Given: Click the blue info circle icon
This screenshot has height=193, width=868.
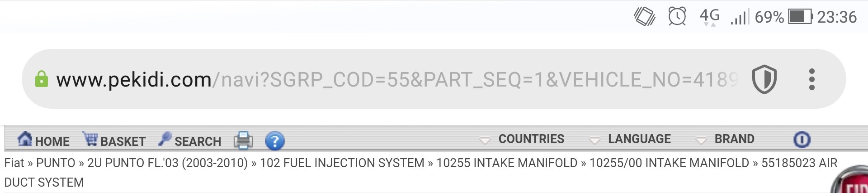Looking at the screenshot, I should click(x=802, y=140).
